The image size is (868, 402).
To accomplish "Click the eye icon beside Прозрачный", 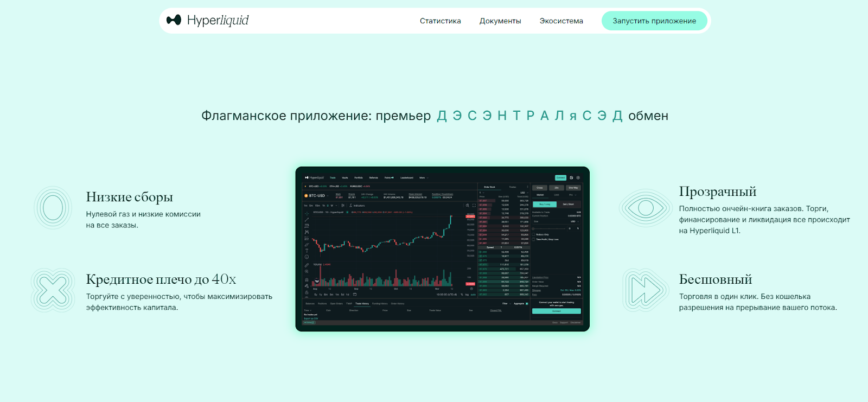I will [x=646, y=208].
